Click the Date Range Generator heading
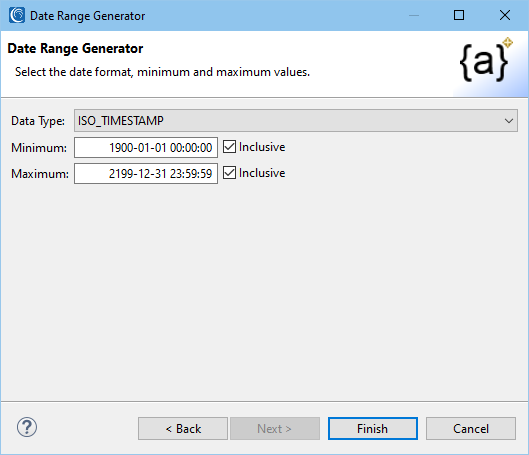Viewport: 529px width, 455px height. (x=75, y=49)
